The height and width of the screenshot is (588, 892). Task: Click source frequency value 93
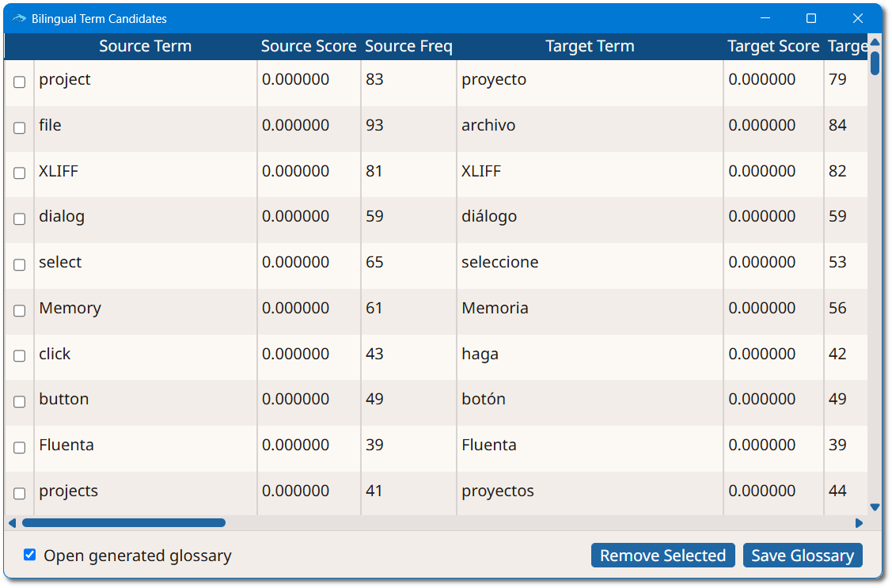click(x=374, y=125)
